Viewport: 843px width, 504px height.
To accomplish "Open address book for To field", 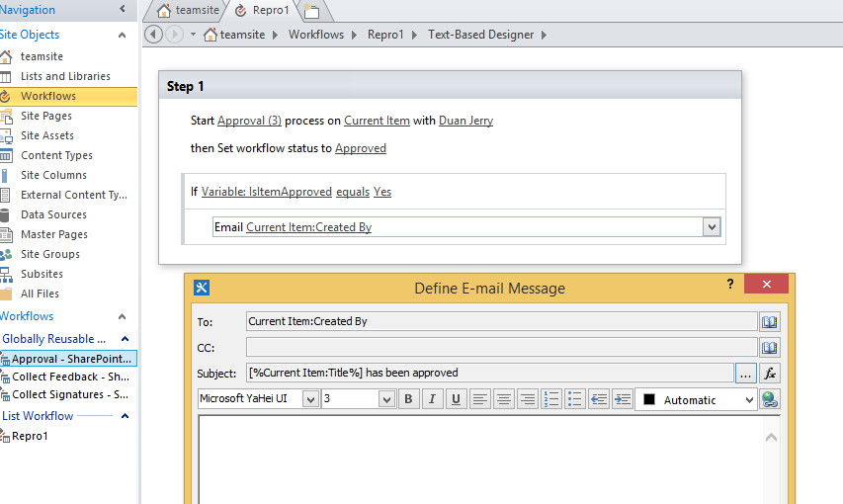I will click(769, 321).
